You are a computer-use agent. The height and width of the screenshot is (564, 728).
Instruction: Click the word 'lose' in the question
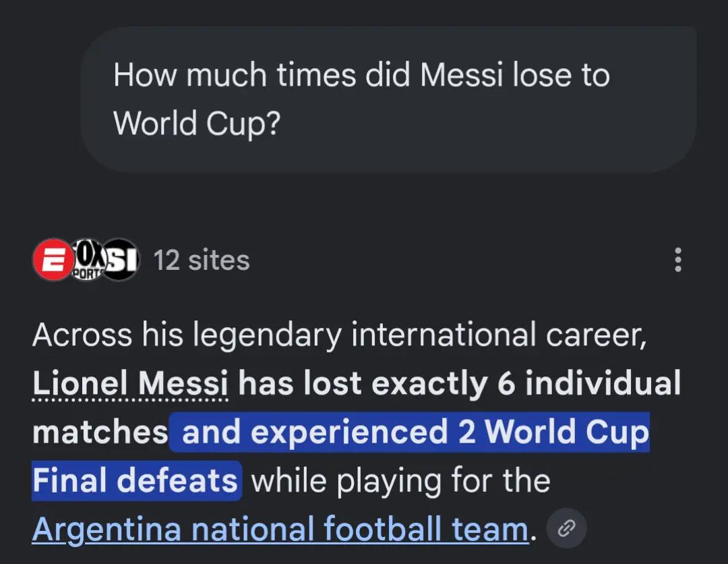(542, 75)
